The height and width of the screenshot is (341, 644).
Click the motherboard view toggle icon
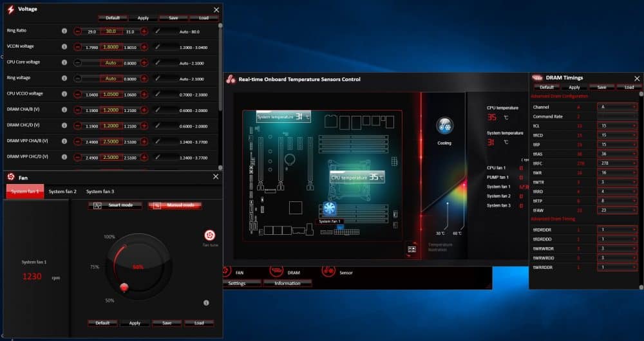[x=412, y=249]
